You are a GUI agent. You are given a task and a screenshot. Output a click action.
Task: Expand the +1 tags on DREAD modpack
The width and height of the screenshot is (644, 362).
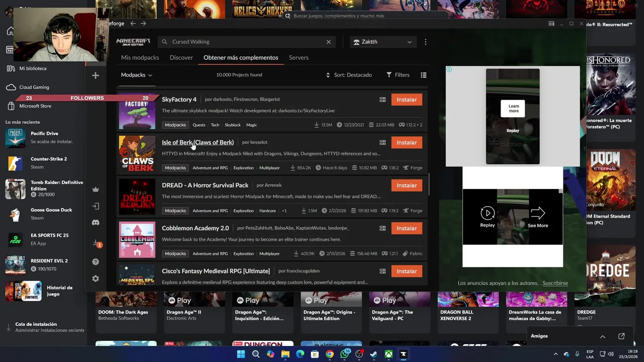[284, 211]
